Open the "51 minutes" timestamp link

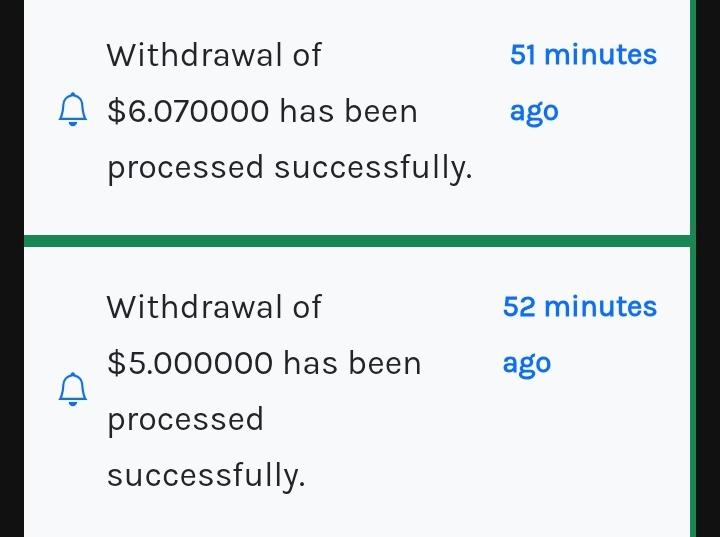tap(583, 55)
